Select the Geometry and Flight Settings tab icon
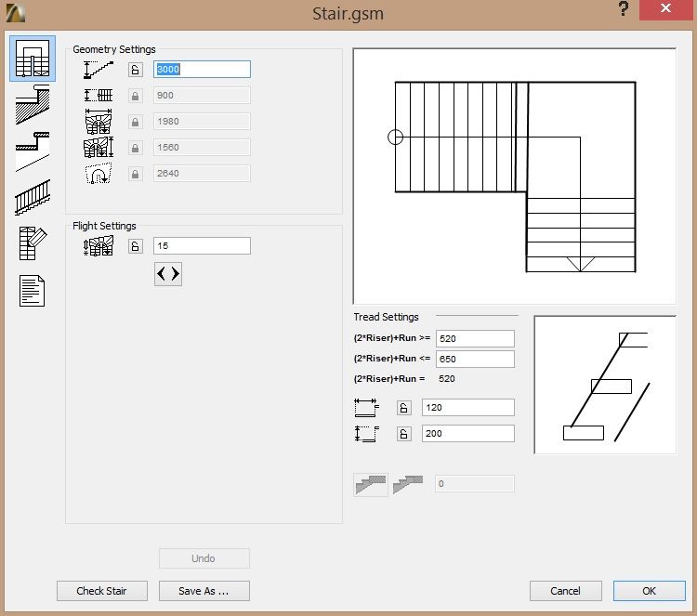Screen dimensions: 697x616 pyautogui.click(x=33, y=59)
